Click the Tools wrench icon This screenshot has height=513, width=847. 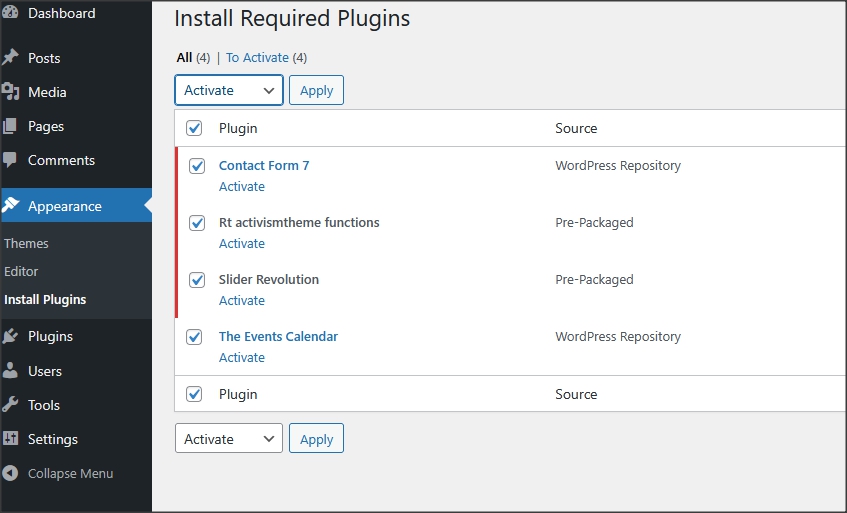coord(11,405)
